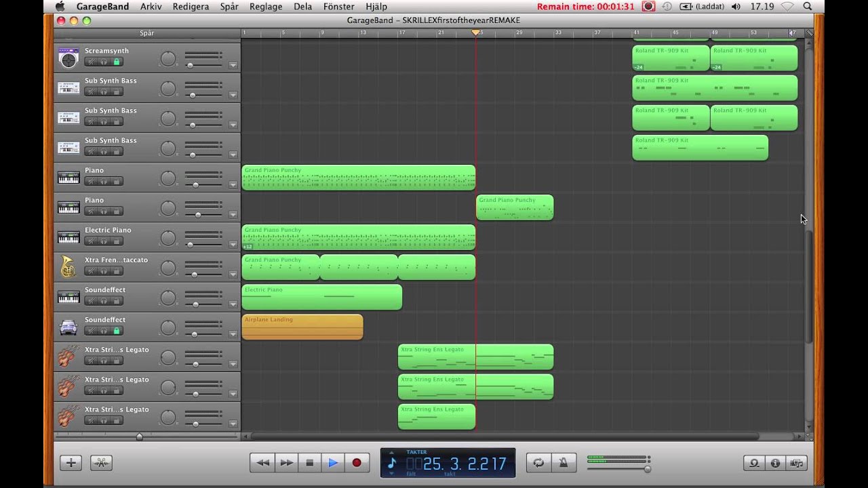
Task: Click the Apple menu logo
Action: [x=60, y=6]
